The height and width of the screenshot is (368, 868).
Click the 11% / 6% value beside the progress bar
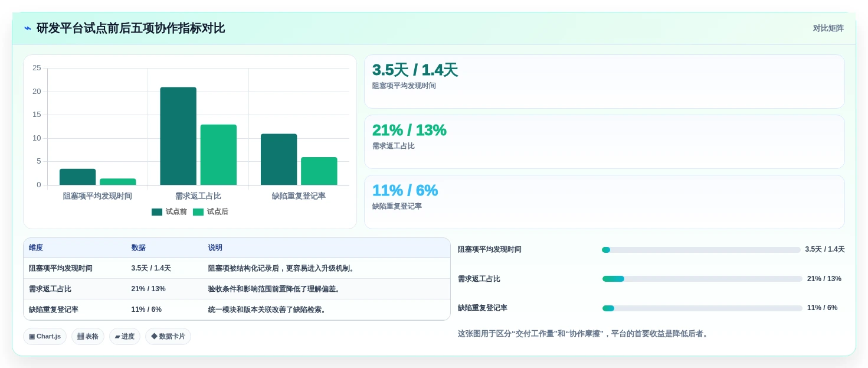[x=822, y=308]
